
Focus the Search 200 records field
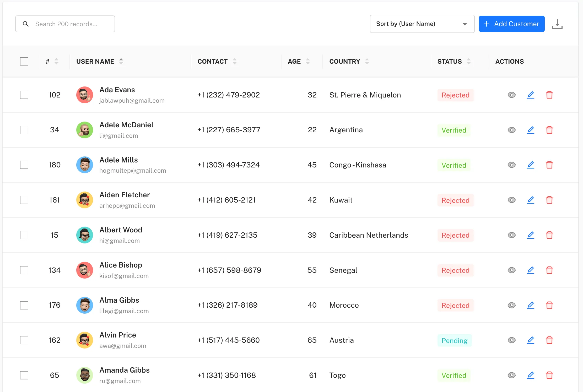(x=66, y=24)
